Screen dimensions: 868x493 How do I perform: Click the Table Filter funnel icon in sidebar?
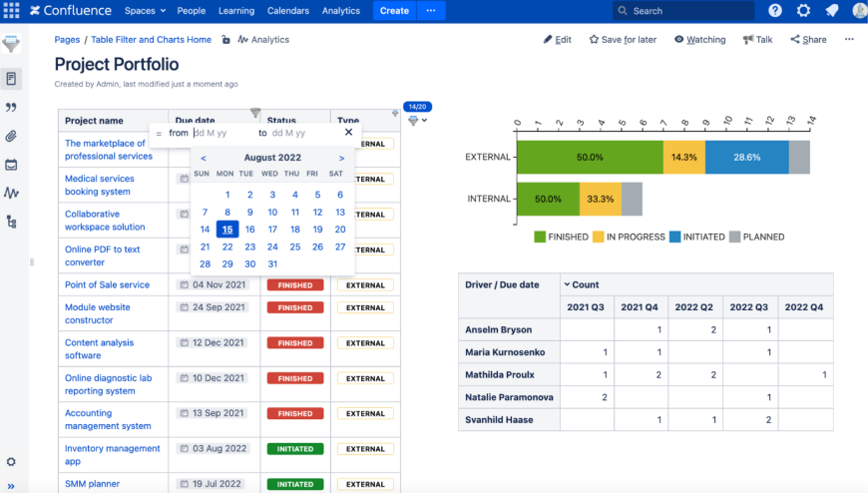point(11,45)
